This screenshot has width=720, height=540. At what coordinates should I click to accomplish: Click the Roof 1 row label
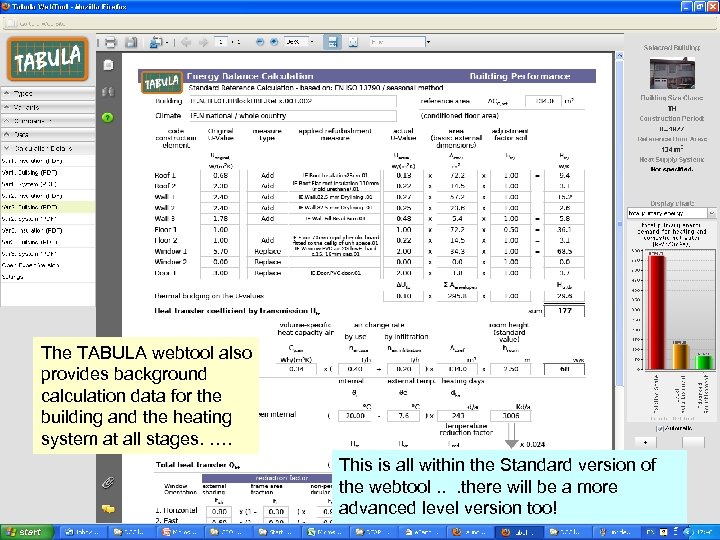pyautogui.click(x=165, y=175)
